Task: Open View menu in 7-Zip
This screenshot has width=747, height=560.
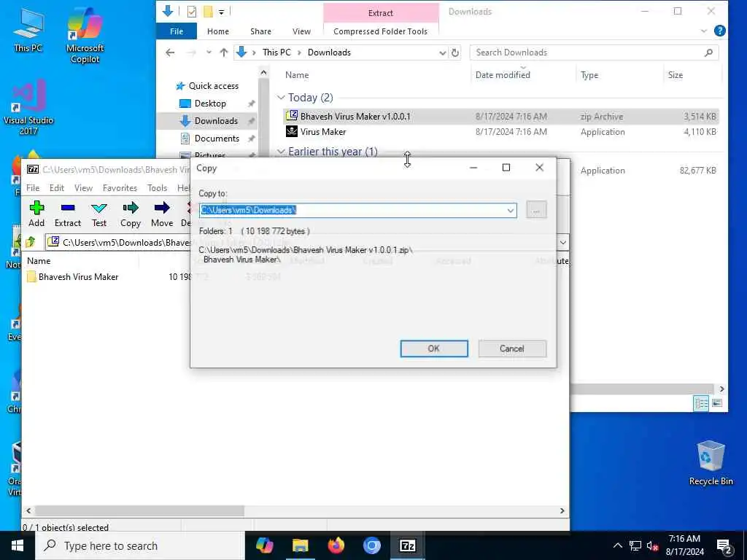Action: pyautogui.click(x=83, y=188)
